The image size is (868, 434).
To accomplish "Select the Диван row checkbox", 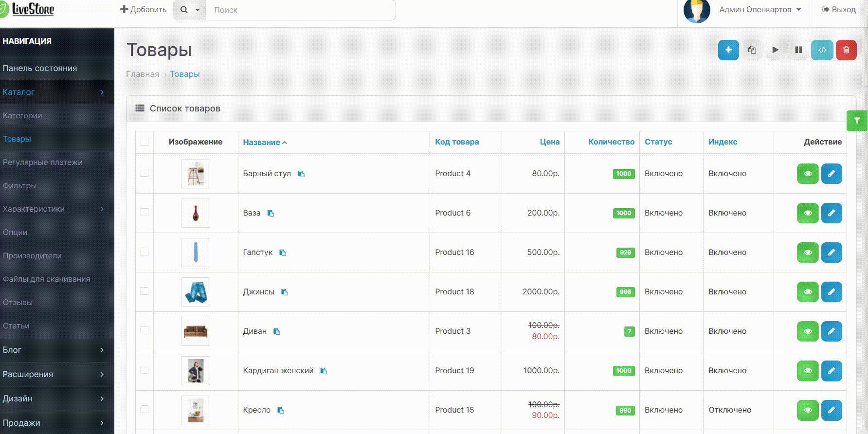I will pos(145,331).
